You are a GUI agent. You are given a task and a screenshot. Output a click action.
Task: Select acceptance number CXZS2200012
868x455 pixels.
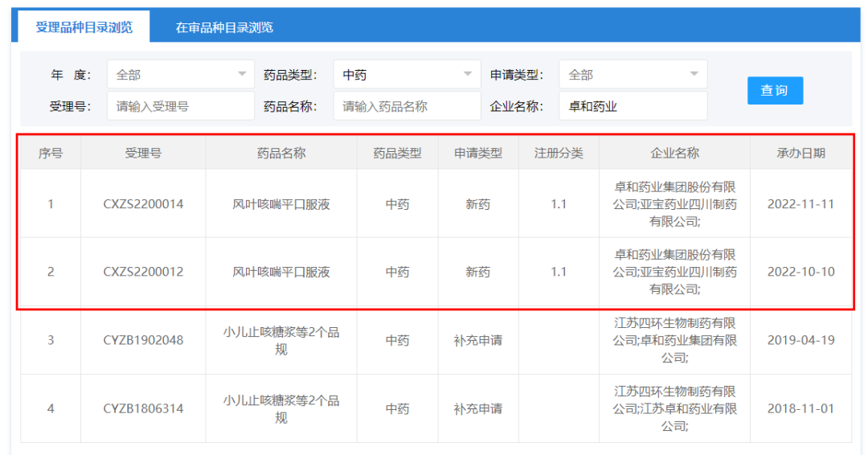[x=143, y=272]
